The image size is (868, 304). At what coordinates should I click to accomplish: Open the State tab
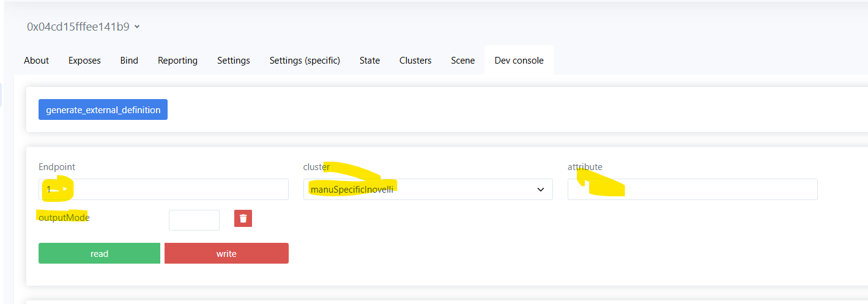pyautogui.click(x=369, y=61)
